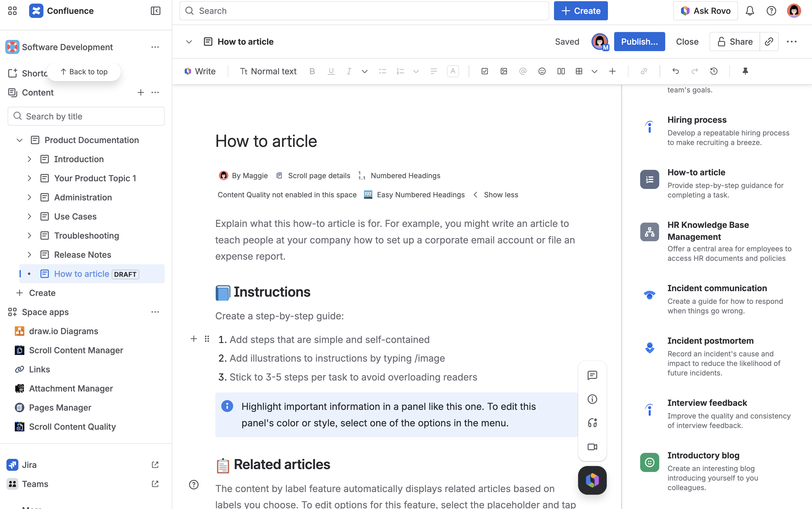Toggle bold formatting
This screenshot has width=812, height=509.
312,71
